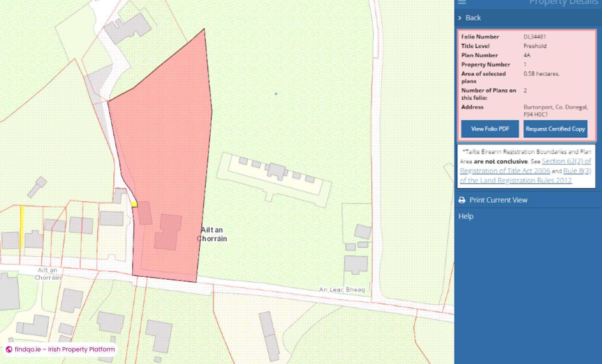This screenshot has height=364, width=602.
Task: Open the Help menu item
Action: coord(466,216)
